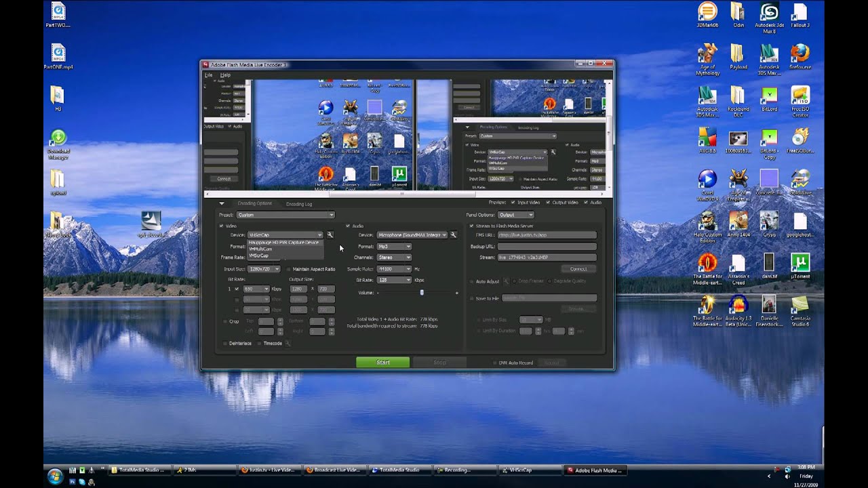Launch Autodesk 3ds Max 8 shortcut
Screen dimensions: 868x488
(x=769, y=19)
